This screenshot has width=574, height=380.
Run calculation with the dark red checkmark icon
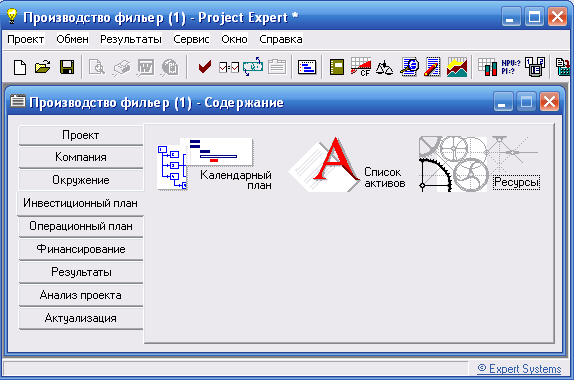pyautogui.click(x=205, y=67)
